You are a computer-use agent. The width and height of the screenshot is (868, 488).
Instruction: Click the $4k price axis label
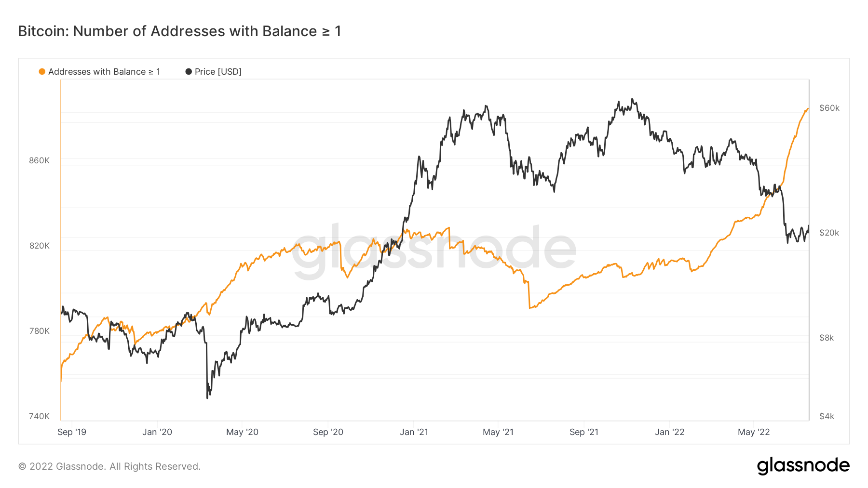(826, 416)
